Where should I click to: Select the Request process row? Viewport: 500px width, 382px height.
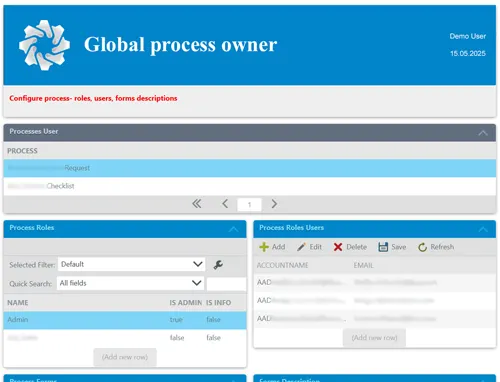(x=250, y=168)
